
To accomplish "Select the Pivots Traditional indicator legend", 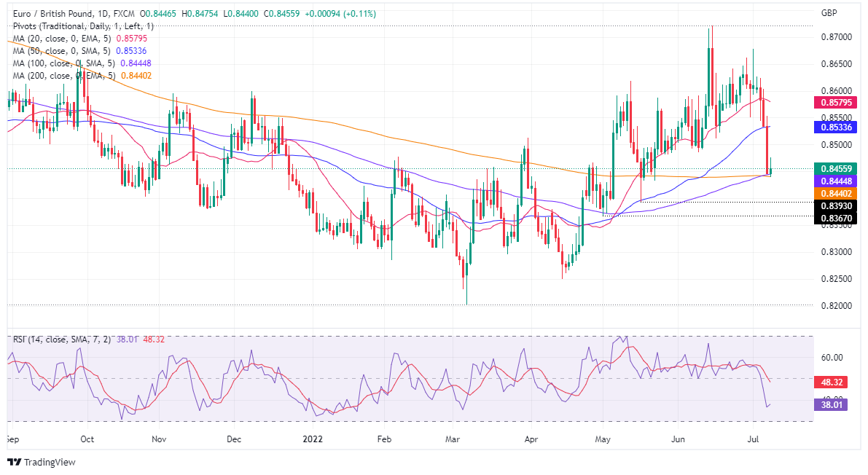I will point(84,26).
